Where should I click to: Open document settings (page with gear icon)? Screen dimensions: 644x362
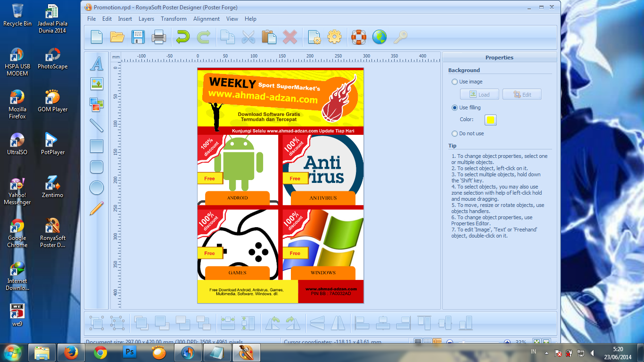click(314, 37)
